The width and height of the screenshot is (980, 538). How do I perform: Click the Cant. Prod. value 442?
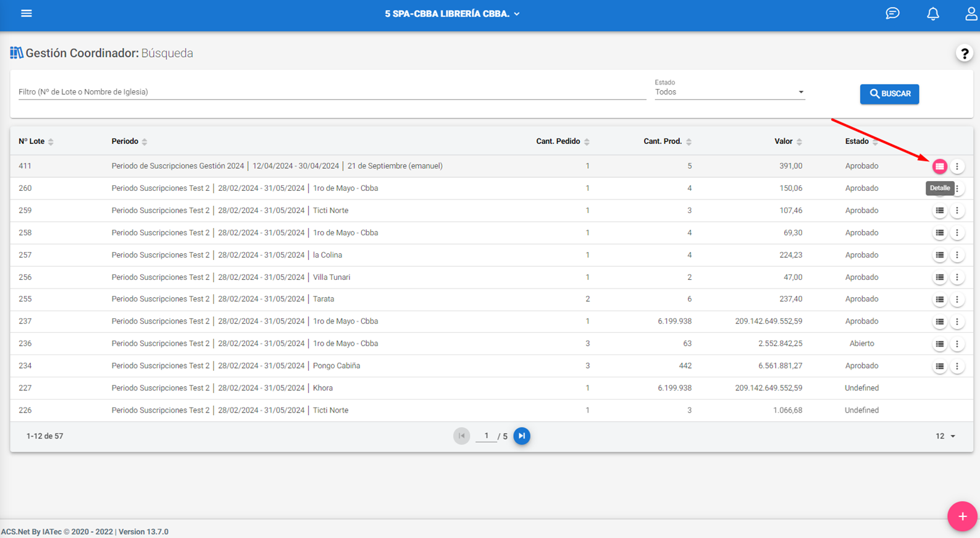(x=685, y=366)
